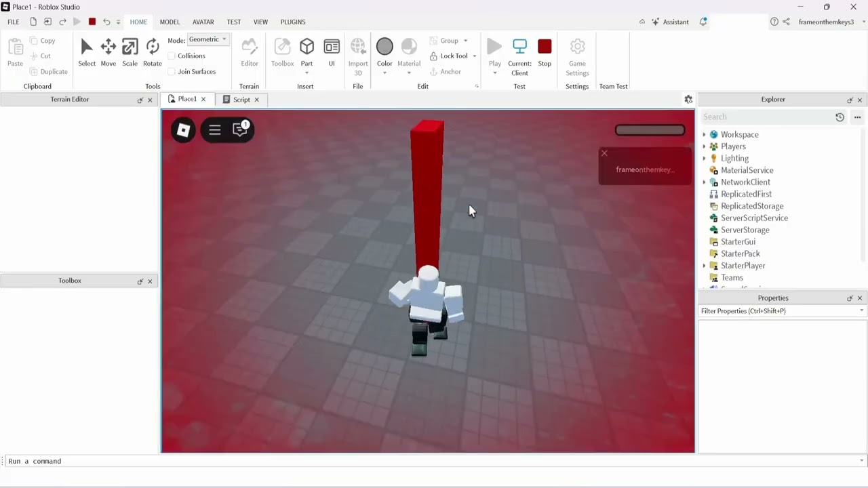Click the player health bar in viewport

tap(650, 130)
